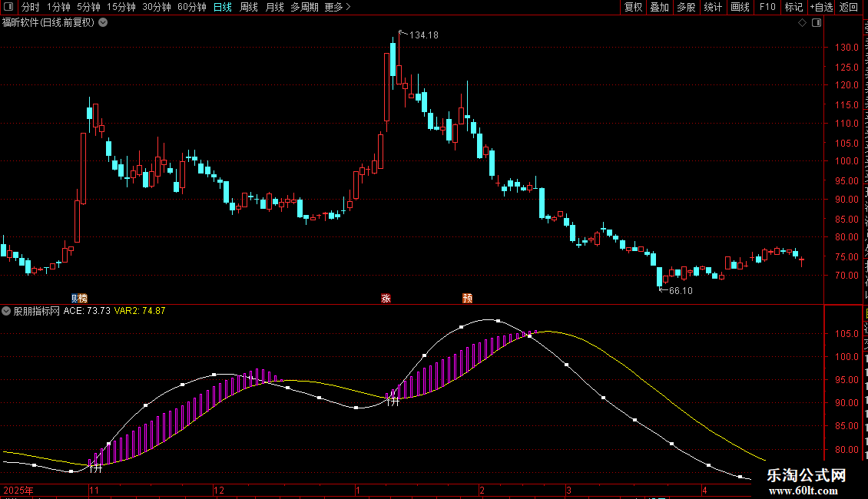868x499 pixels.
Task: Click the 涨 info marker
Action: (x=386, y=298)
